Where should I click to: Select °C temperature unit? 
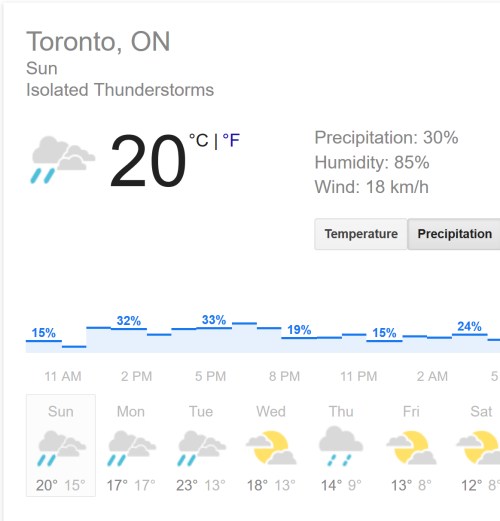click(199, 140)
